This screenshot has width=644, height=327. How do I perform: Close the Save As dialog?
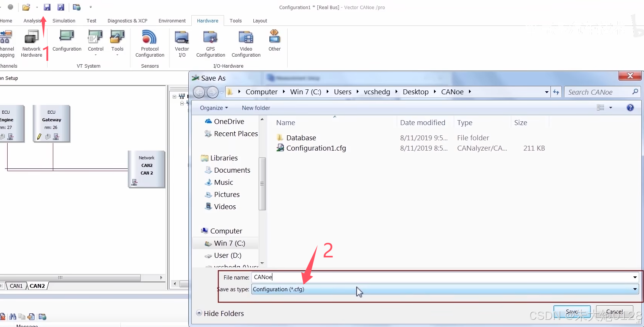click(630, 76)
